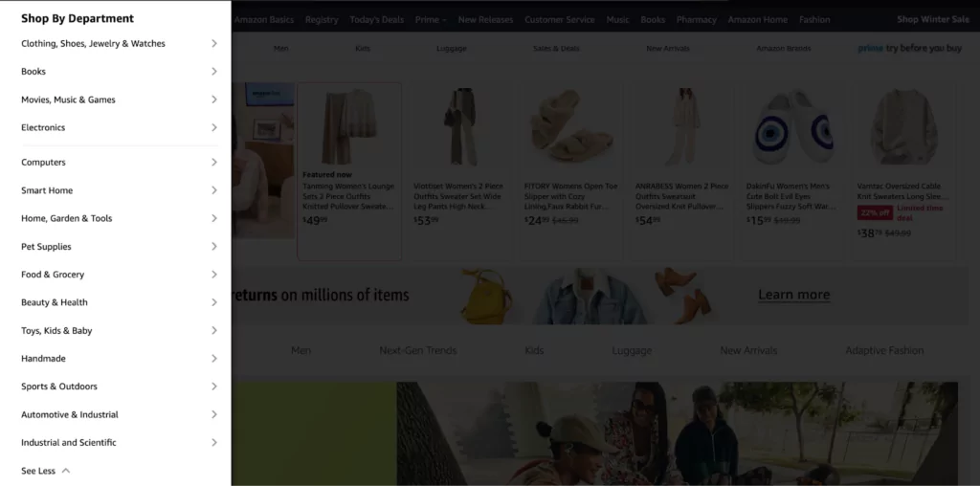Screen dimensions: 980x486
Task: Open ANRABESS 2 Piece Outfits image
Action: (x=682, y=127)
